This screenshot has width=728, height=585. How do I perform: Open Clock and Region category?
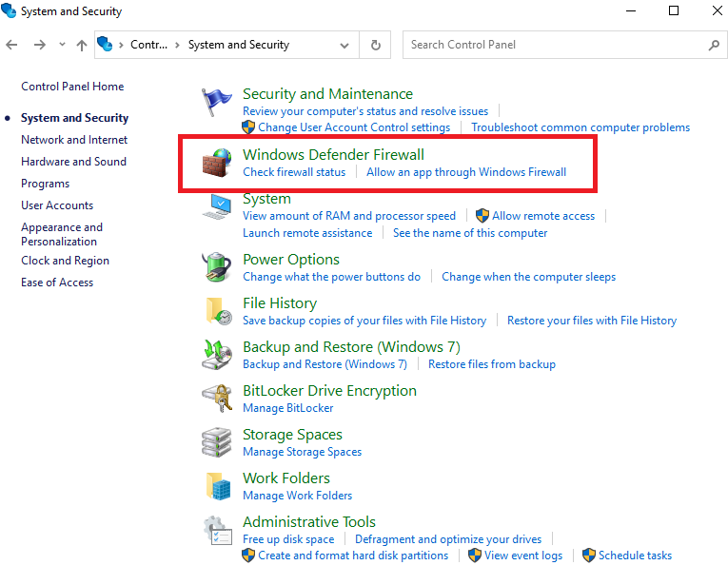tap(65, 261)
